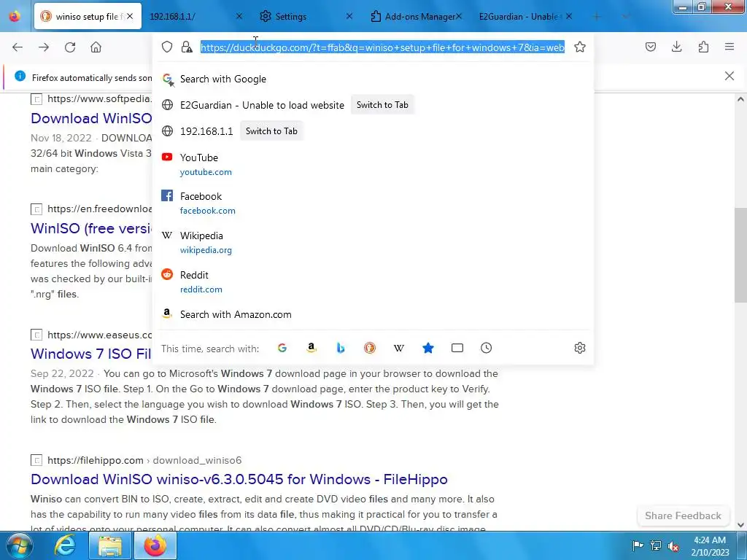747x560 pixels.
Task: Open the Extensions puzzle icon
Action: pos(703,47)
